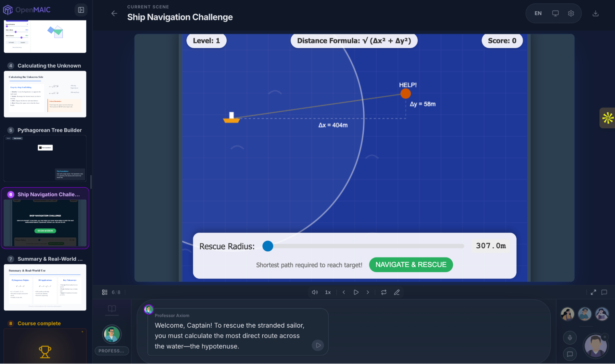The width and height of the screenshot is (615, 364).
Task: Open scene 8 Course complete
Action: click(39, 323)
